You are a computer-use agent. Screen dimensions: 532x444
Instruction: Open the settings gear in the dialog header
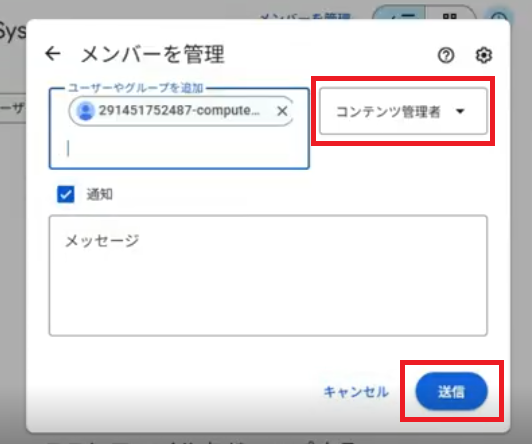[x=483, y=55]
